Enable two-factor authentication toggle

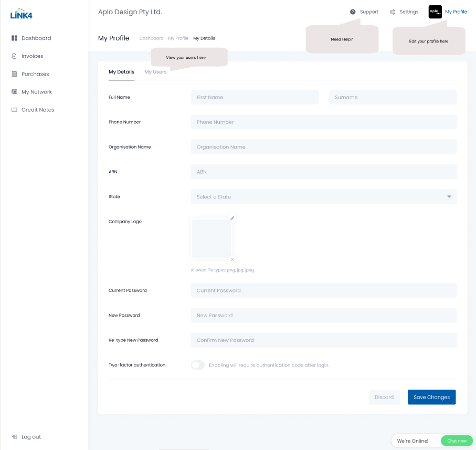(x=198, y=365)
